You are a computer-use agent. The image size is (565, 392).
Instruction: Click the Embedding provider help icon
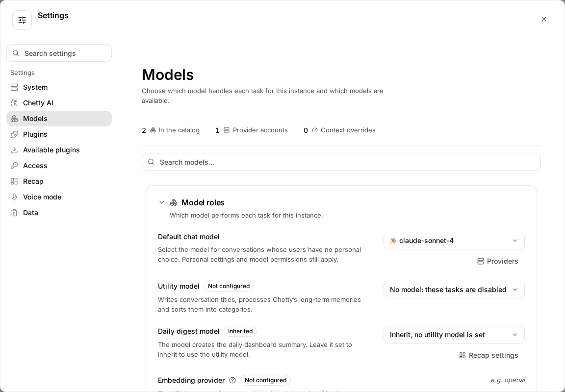pyautogui.click(x=232, y=380)
